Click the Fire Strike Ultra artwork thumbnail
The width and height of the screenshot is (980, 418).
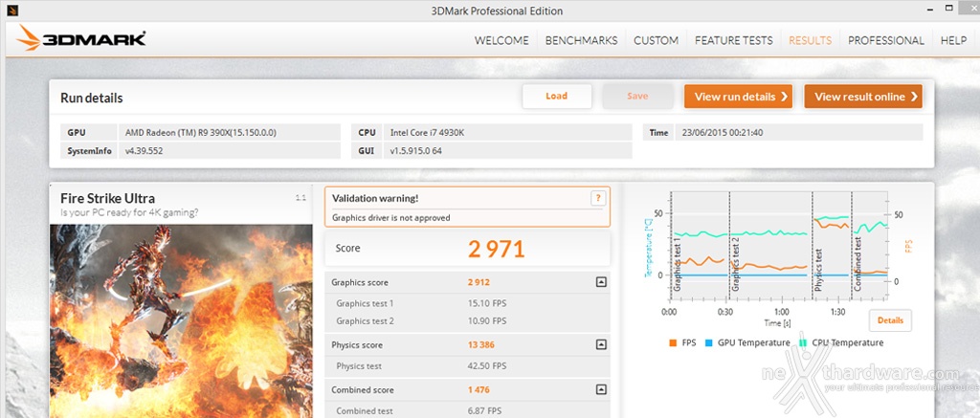click(181, 321)
